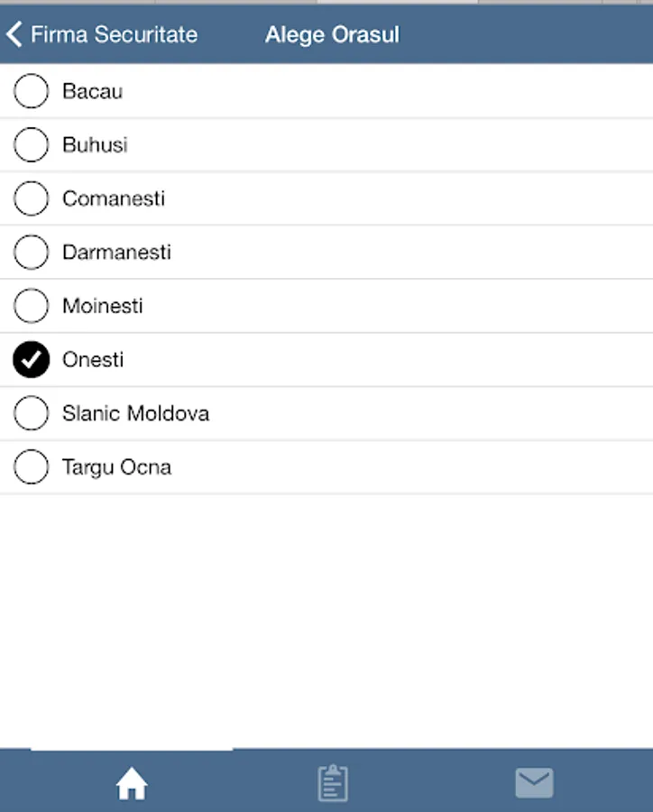Image resolution: width=653 pixels, height=812 pixels.
Task: Select the Bacau radio button
Action: 31,90
